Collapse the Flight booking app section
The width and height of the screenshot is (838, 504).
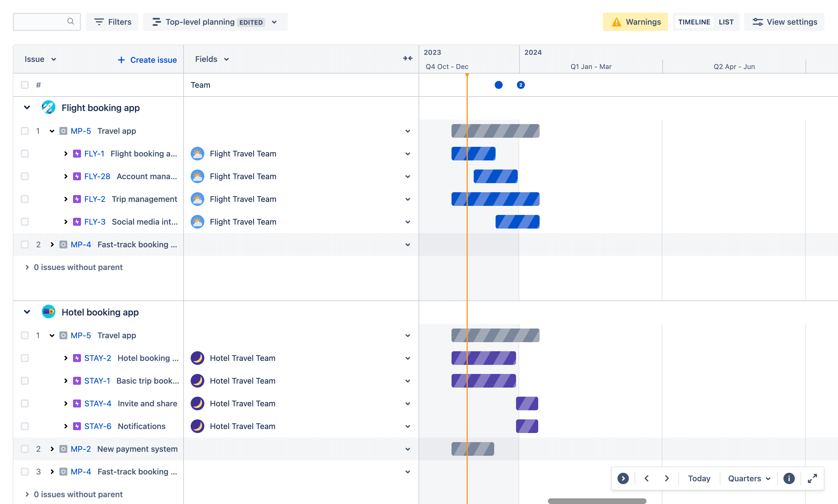(27, 108)
